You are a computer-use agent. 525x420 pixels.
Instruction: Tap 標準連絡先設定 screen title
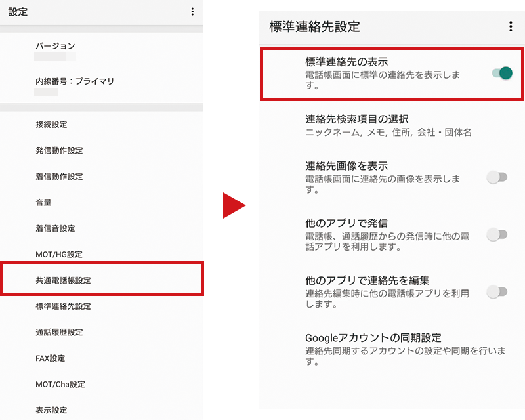pos(314,26)
